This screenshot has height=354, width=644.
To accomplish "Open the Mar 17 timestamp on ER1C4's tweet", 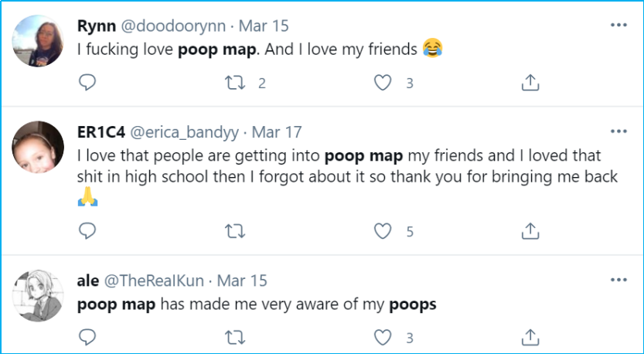I will point(277,132).
